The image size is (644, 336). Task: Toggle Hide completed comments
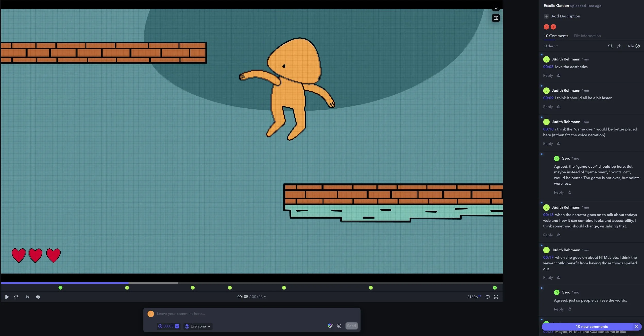pos(633,46)
